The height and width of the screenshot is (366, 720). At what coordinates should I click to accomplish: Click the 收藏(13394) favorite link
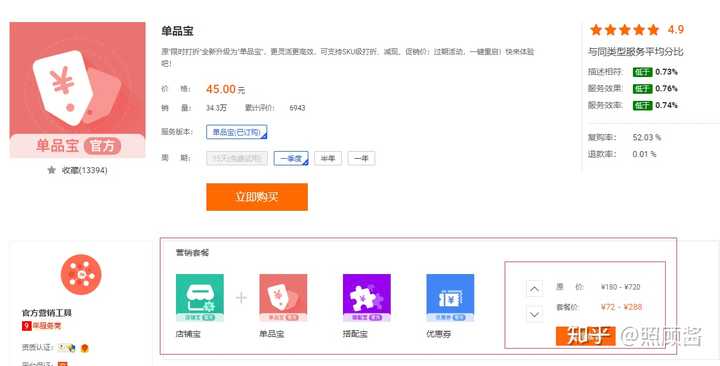[x=84, y=170]
